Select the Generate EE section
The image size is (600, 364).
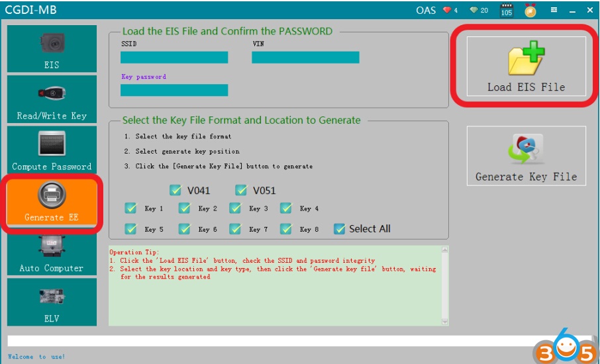52,201
